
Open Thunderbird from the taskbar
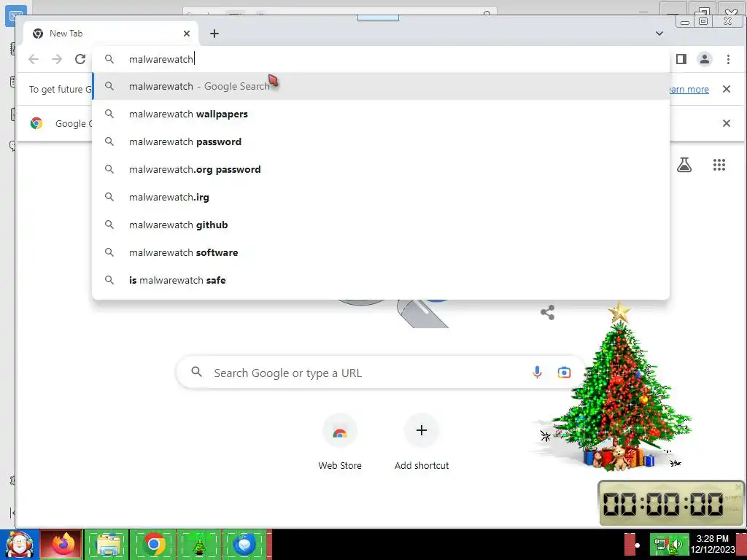[244, 545]
